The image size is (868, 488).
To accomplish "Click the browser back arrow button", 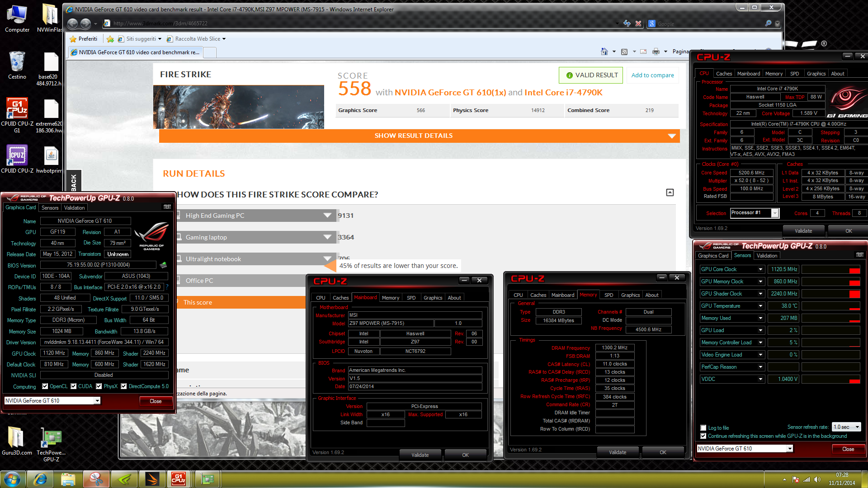I will (x=72, y=23).
